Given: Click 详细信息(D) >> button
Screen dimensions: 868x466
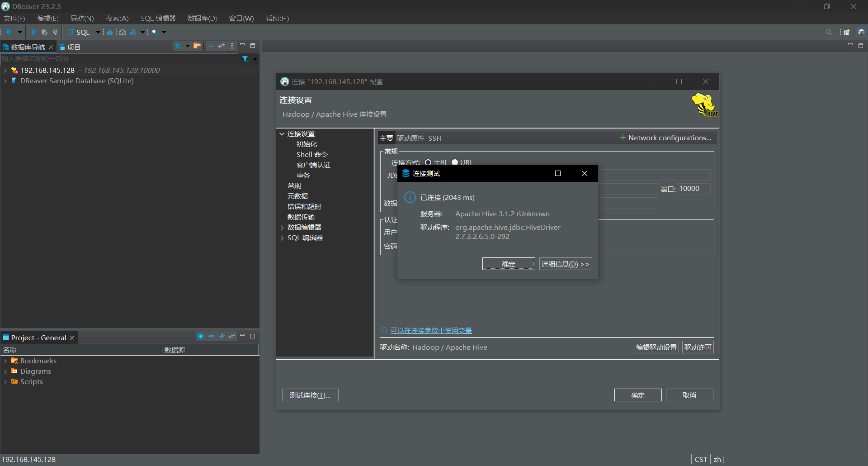Looking at the screenshot, I should [x=566, y=264].
